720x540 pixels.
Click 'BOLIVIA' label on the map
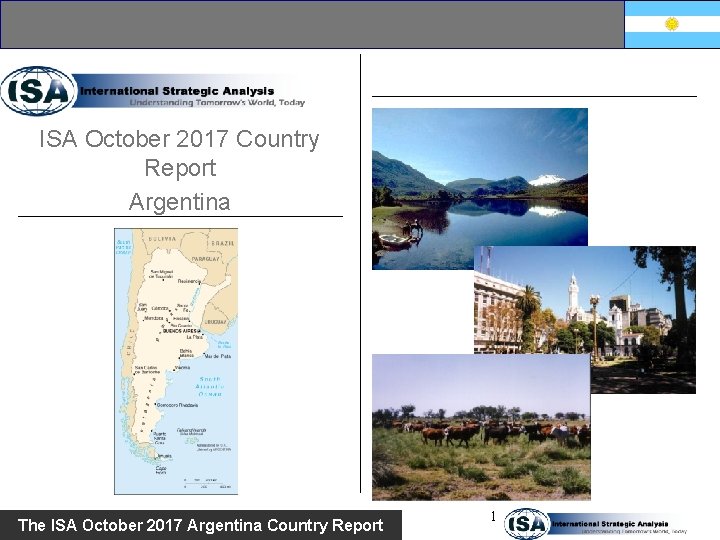click(162, 239)
